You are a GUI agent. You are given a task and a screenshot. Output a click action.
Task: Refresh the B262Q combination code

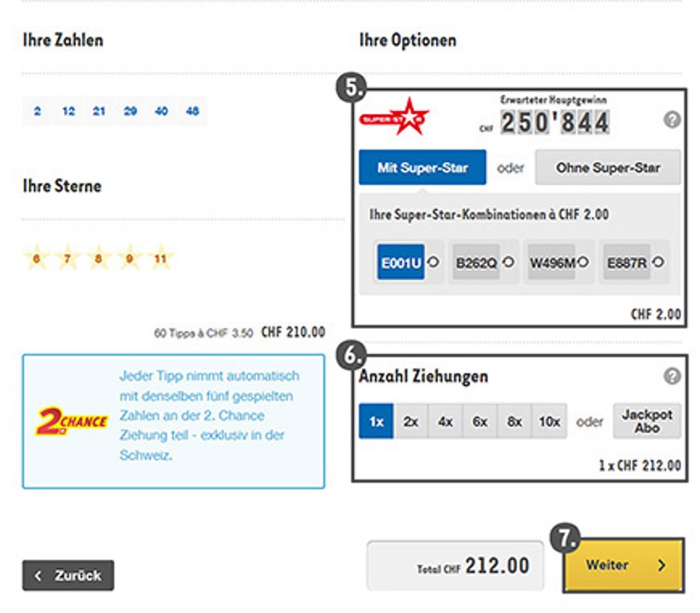[x=508, y=261]
